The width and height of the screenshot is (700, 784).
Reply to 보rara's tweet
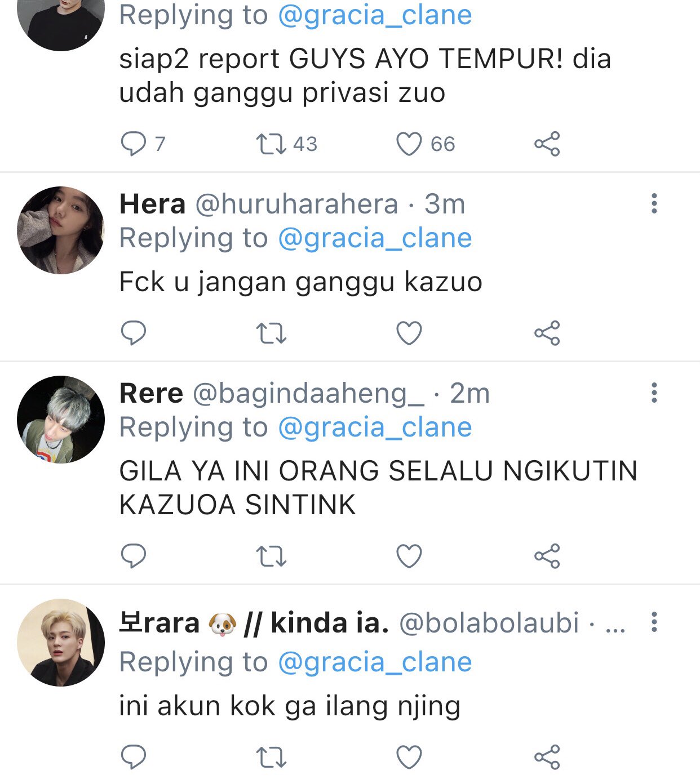[134, 757]
